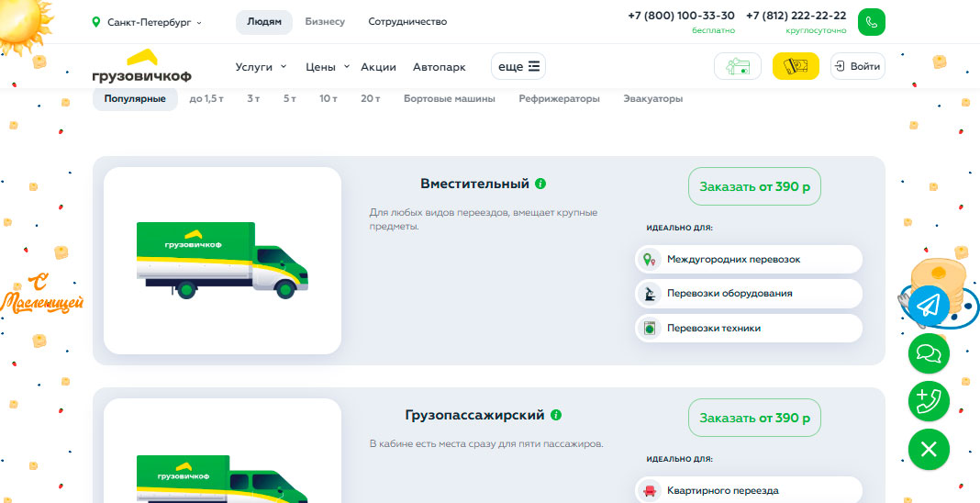980x503 pixels.
Task: Expand the Услуги menu
Action: 261,67
